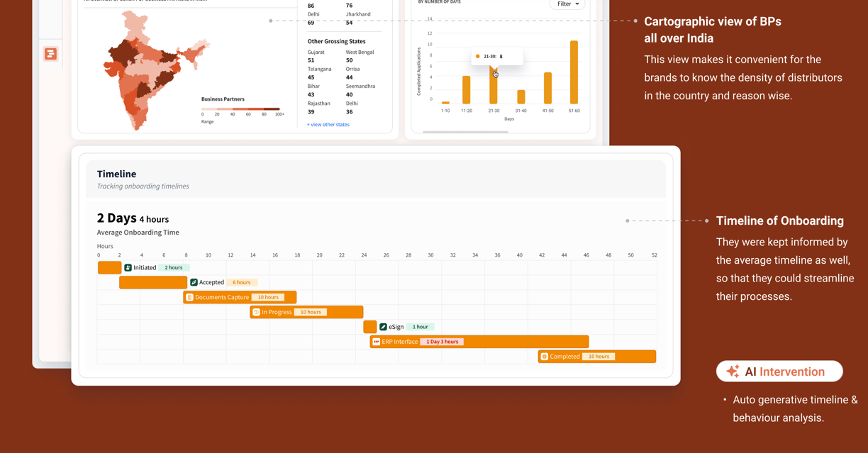This screenshot has width=868, height=453.
Task: Select the eSign pen icon
Action: (x=383, y=327)
